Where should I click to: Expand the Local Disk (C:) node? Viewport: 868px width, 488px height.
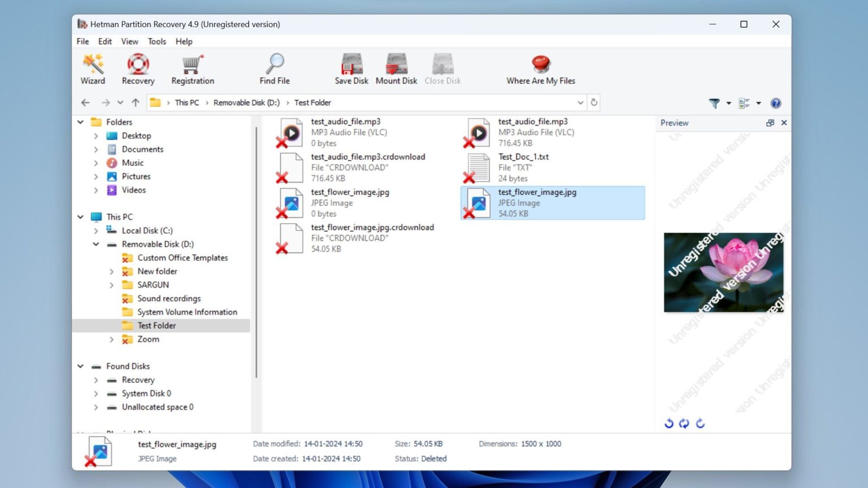pos(96,230)
